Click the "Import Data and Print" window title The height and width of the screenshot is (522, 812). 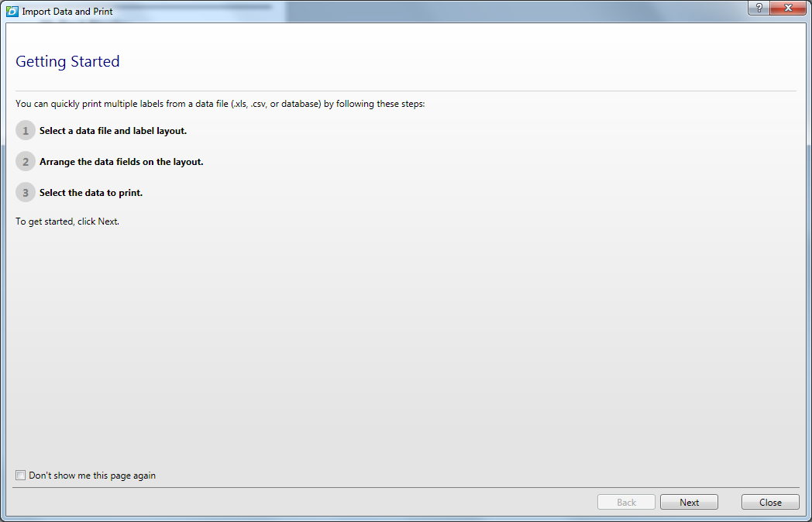point(67,11)
